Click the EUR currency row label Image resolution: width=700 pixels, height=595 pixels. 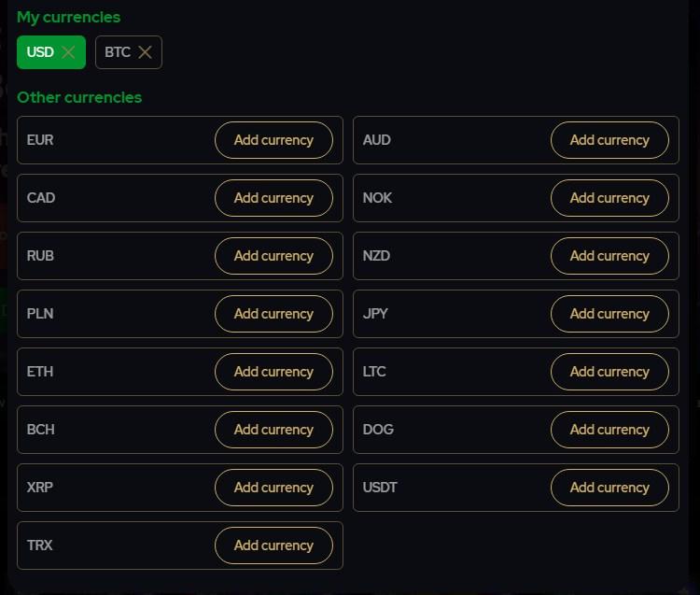[x=40, y=140]
